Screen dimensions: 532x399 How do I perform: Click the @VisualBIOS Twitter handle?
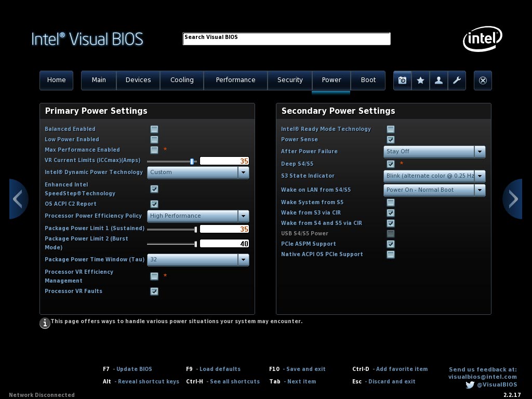497,385
